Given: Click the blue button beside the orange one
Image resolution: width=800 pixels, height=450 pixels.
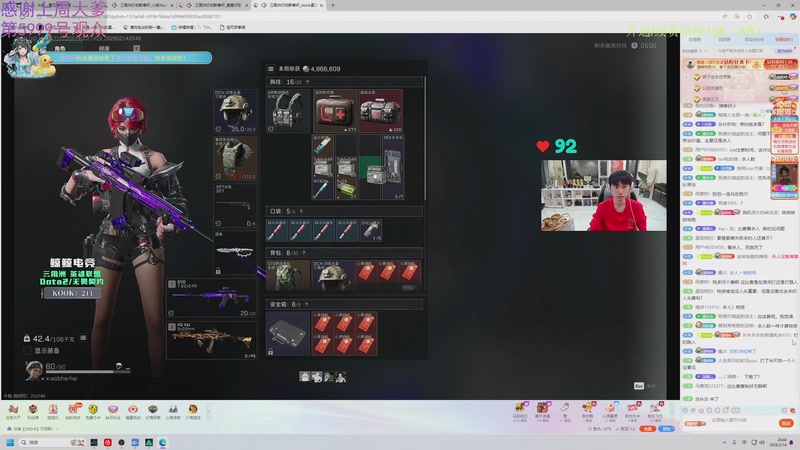Looking at the screenshot, I should point(666,429).
